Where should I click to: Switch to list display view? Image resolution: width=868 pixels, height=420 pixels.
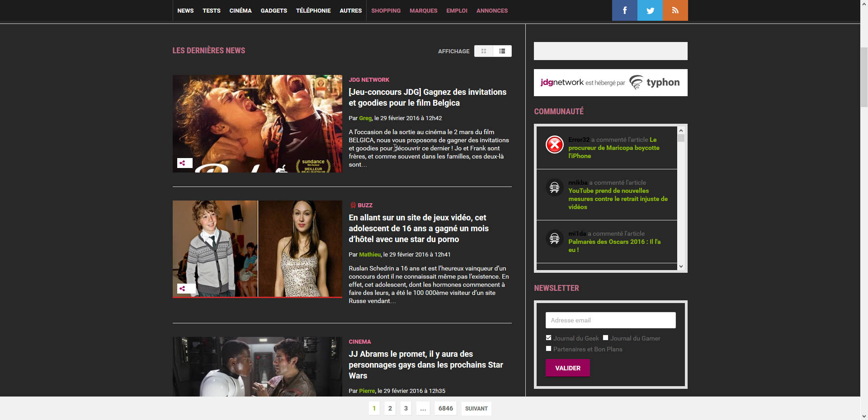point(502,51)
